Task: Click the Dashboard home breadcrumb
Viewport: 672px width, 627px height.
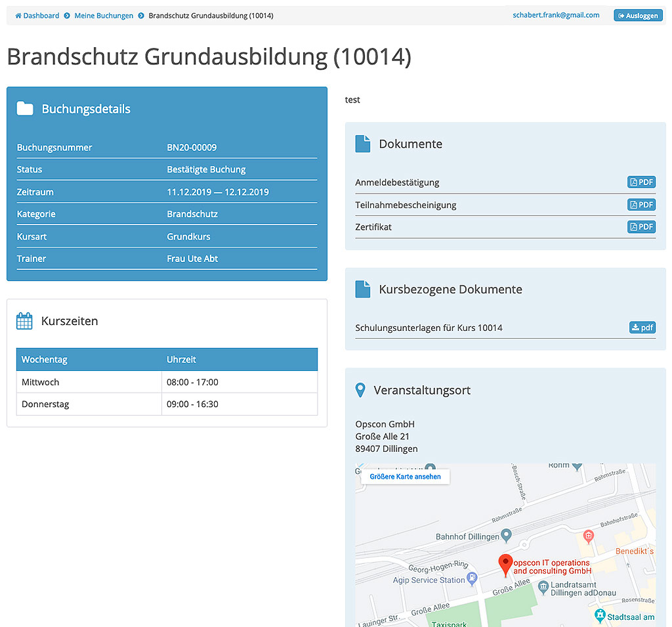Action: (37, 16)
